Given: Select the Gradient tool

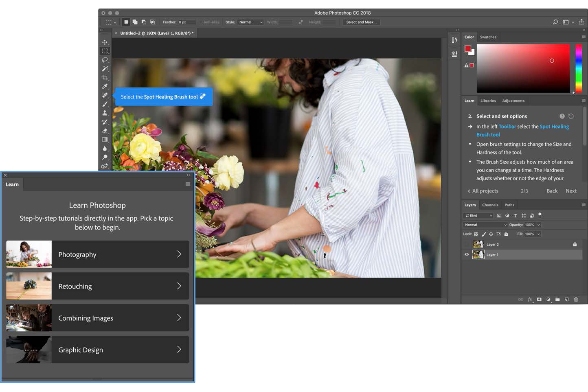Looking at the screenshot, I should [x=105, y=140].
